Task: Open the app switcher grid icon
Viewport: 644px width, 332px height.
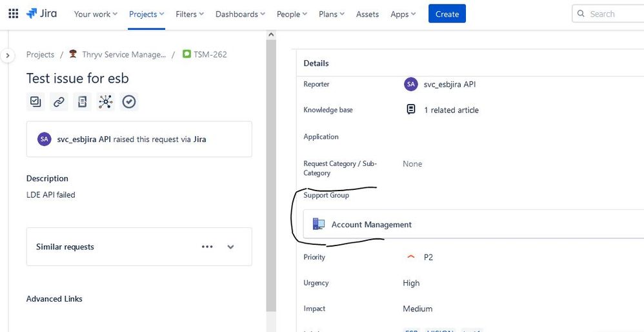Action: pyautogui.click(x=14, y=14)
